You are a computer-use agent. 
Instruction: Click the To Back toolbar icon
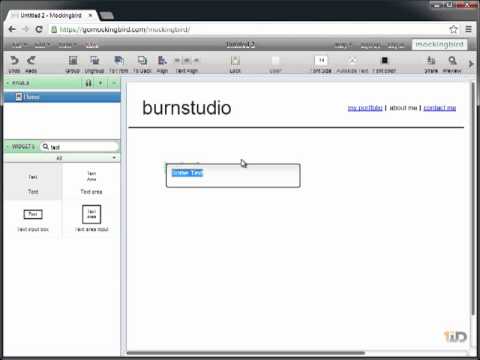click(142, 60)
